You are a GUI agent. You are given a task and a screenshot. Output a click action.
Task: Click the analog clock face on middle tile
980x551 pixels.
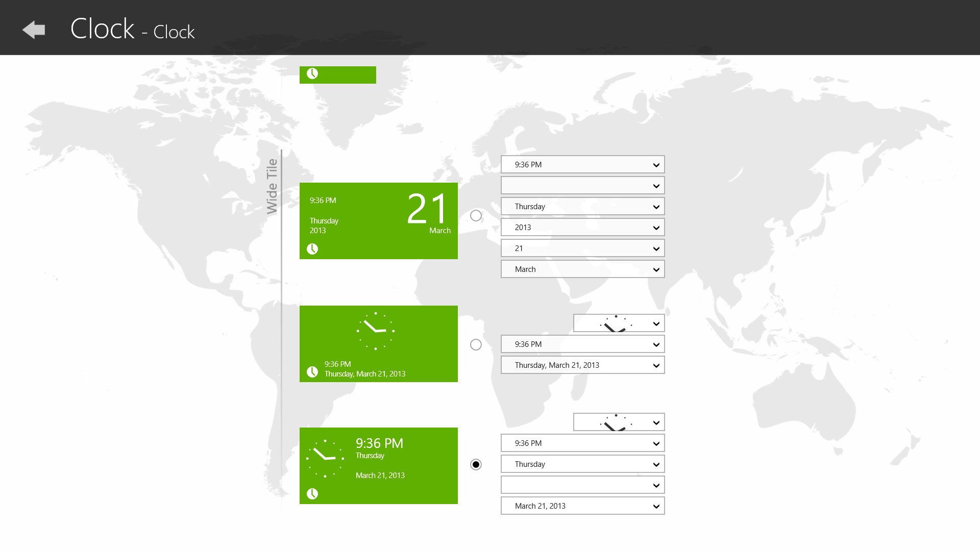(x=376, y=331)
